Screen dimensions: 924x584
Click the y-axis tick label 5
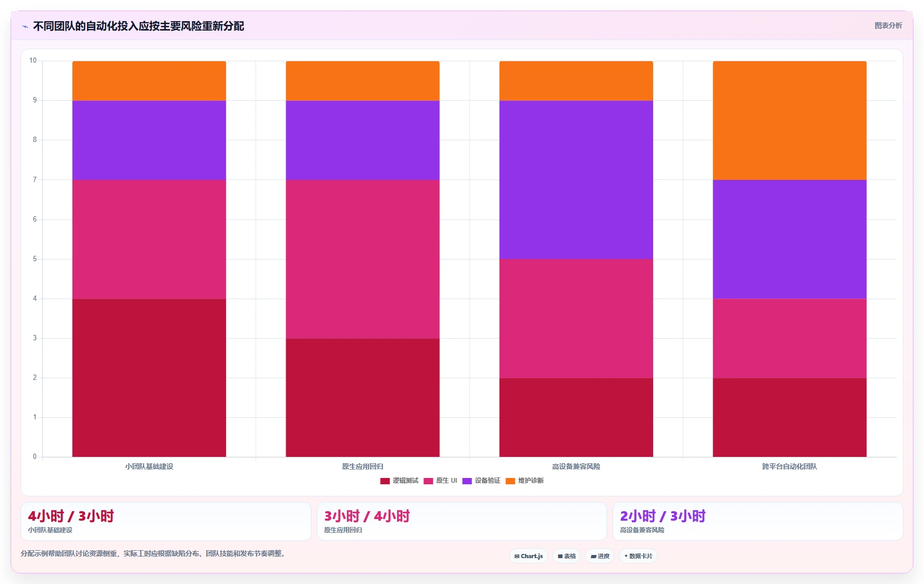click(x=35, y=259)
